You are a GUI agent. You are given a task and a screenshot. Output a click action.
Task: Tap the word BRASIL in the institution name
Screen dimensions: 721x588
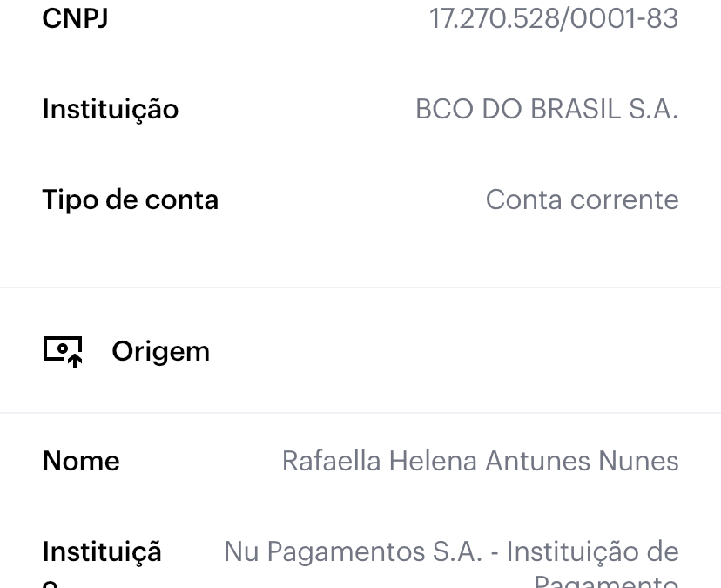[x=575, y=110]
